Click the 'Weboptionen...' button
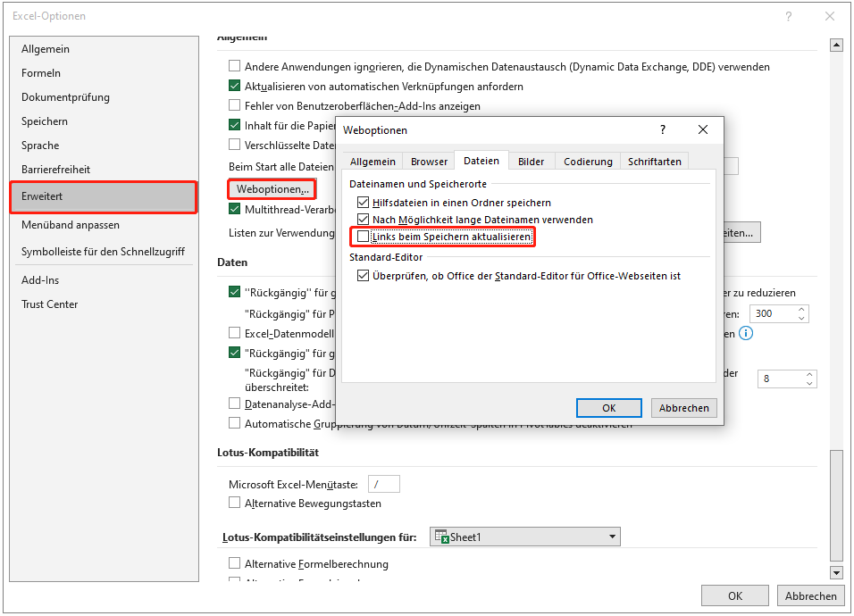The height and width of the screenshot is (616, 854). pyautogui.click(x=272, y=189)
